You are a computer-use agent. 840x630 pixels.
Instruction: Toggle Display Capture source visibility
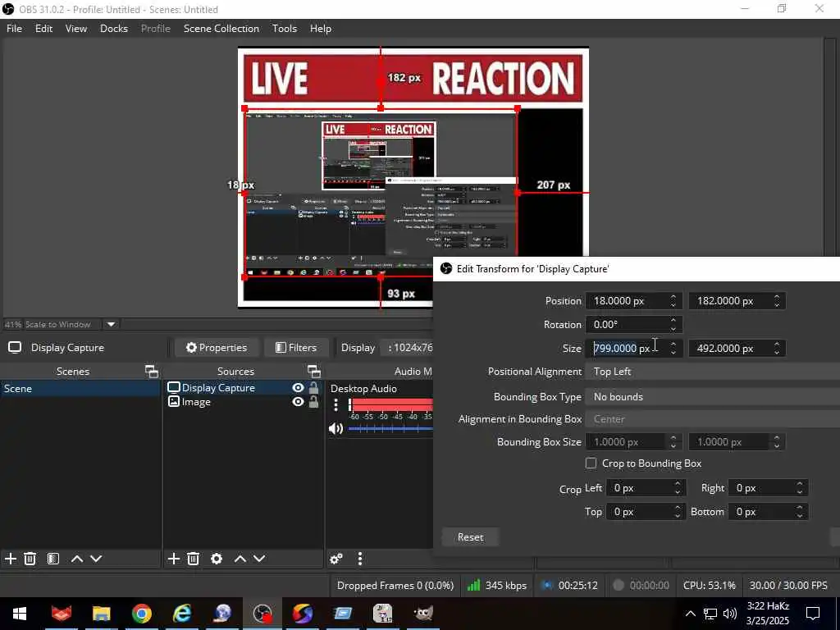click(x=298, y=388)
